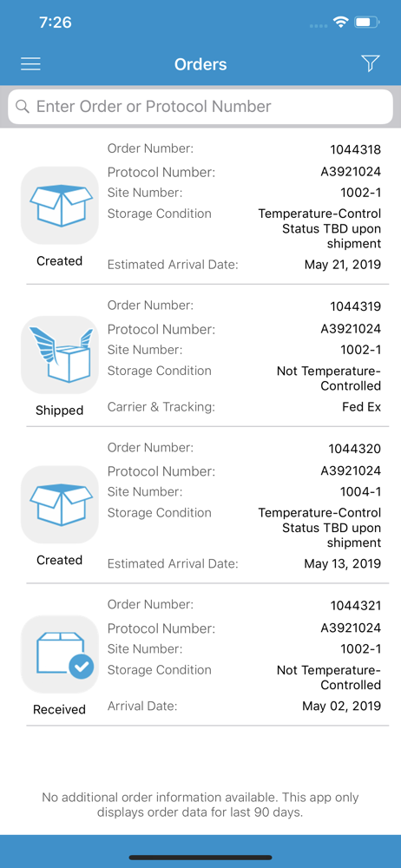This screenshot has width=401, height=868.
Task: Select the Created box icon for order 1044318
Action: coord(60,206)
